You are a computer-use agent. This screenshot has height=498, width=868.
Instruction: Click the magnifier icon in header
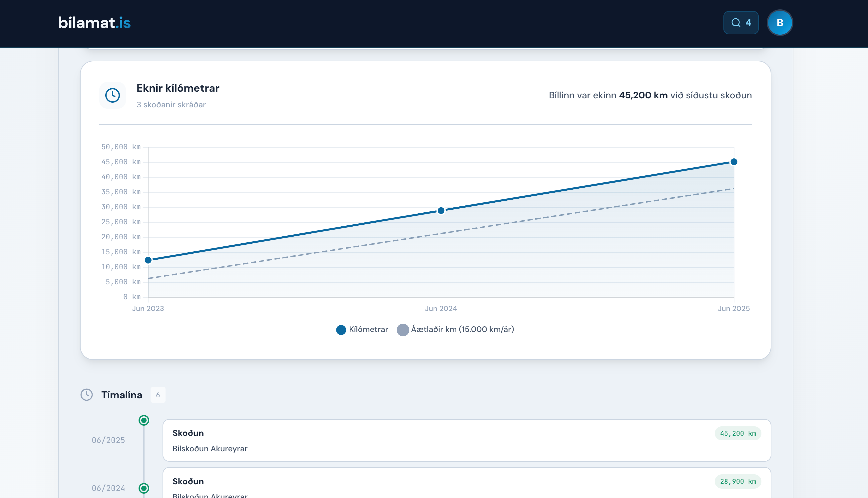pos(736,23)
